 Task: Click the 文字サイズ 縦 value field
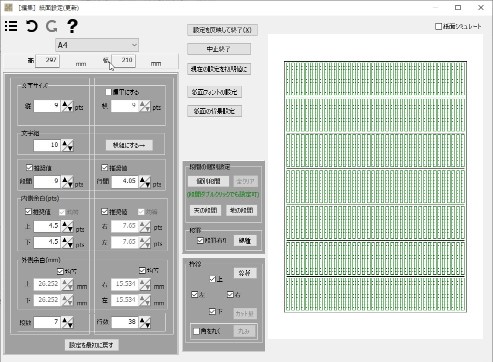tap(47, 106)
